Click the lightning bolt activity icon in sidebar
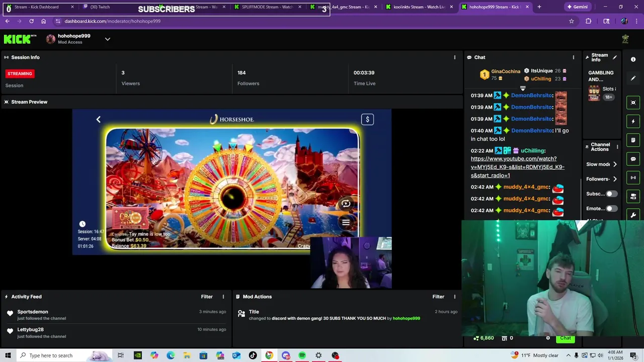The height and width of the screenshot is (362, 644). point(633,121)
